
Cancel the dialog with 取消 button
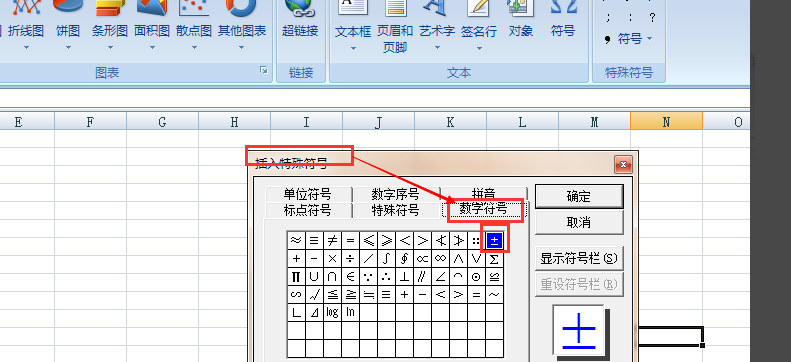coord(579,222)
